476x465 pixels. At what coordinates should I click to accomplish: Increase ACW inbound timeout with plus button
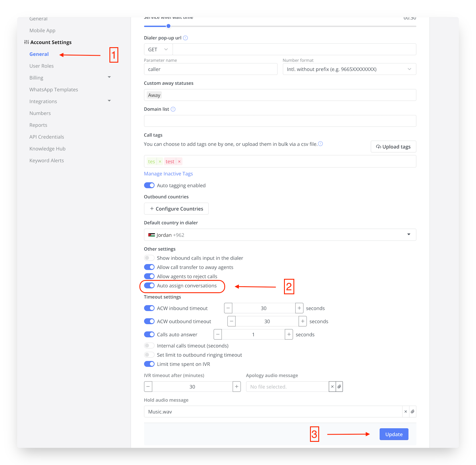[299, 308]
